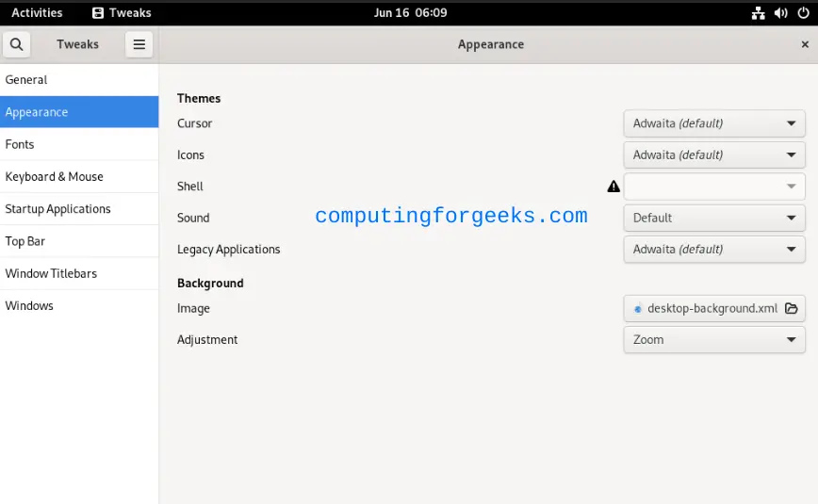Open the hamburger menu button
Viewport: 818px width, 504px height.
[x=139, y=44]
